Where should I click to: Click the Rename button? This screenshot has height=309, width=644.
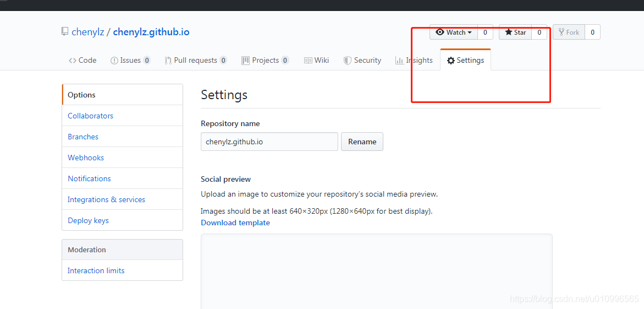tap(362, 142)
